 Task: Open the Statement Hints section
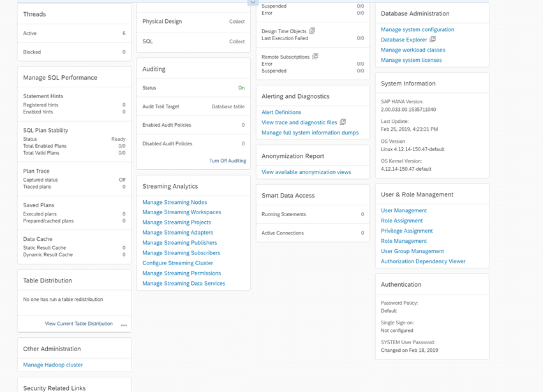[74, 103]
